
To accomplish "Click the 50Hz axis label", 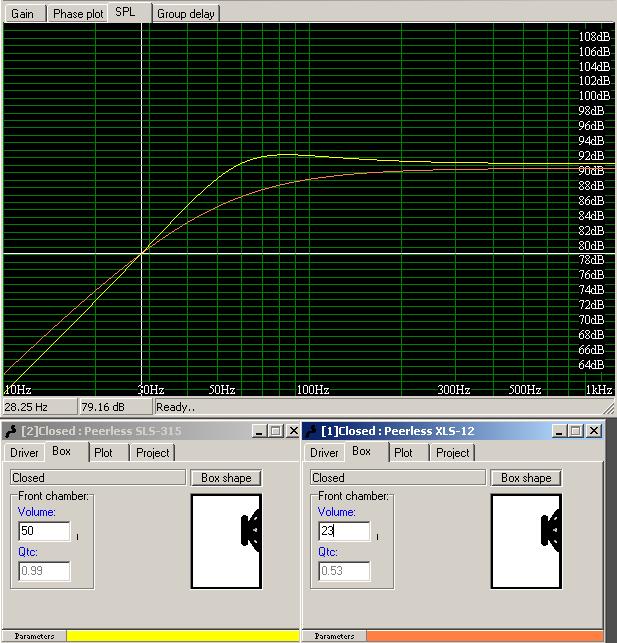I will pos(222,390).
